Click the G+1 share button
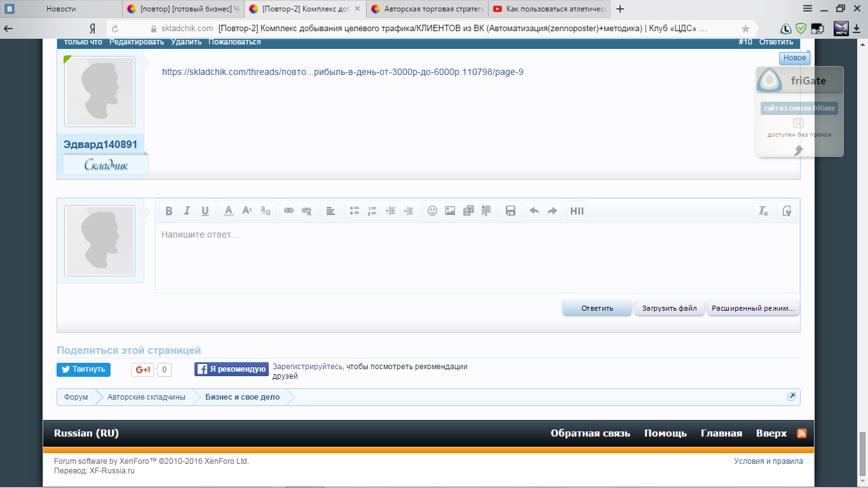The height and width of the screenshot is (488, 868). pos(143,370)
